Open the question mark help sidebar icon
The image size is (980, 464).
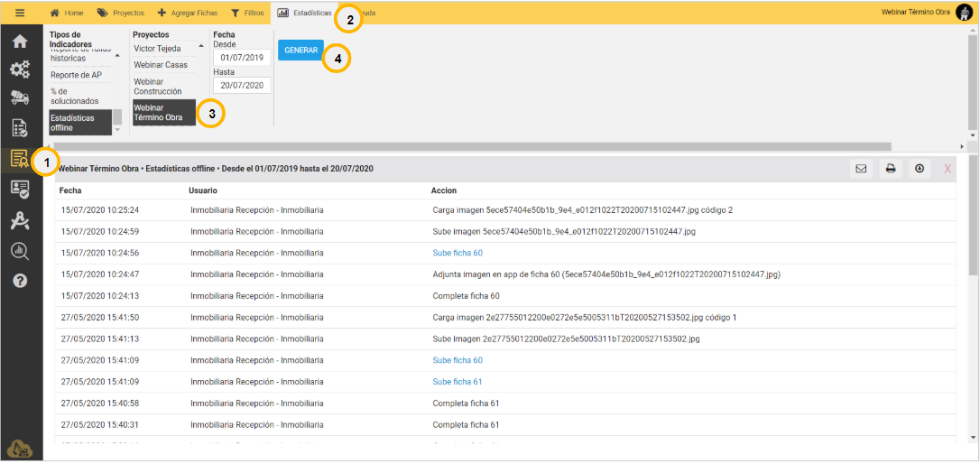pyautogui.click(x=20, y=281)
